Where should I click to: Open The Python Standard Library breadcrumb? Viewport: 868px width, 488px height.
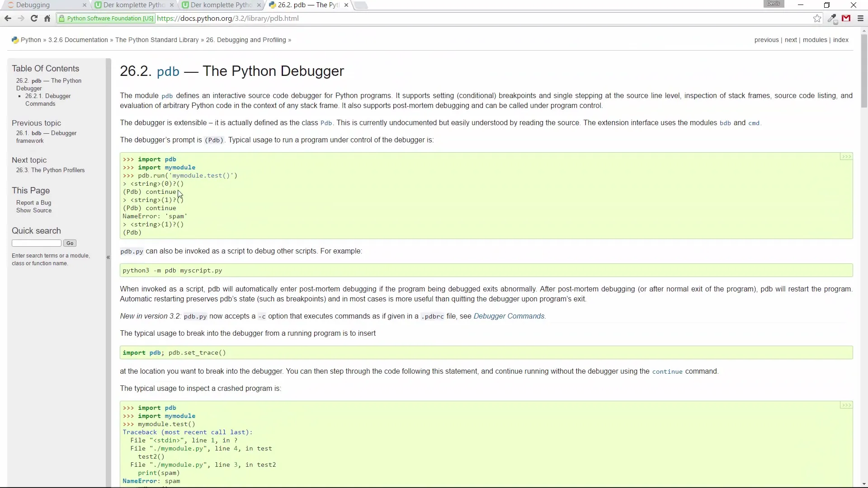tap(157, 40)
